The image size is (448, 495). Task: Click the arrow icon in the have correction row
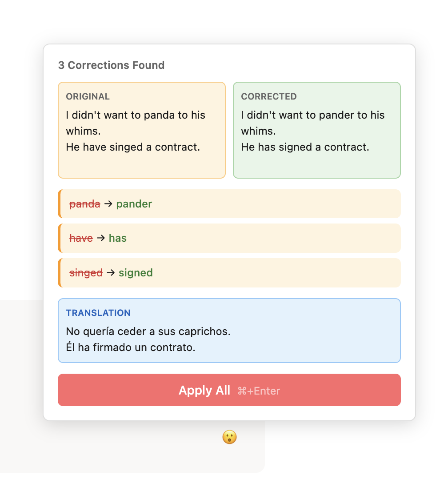coord(100,238)
